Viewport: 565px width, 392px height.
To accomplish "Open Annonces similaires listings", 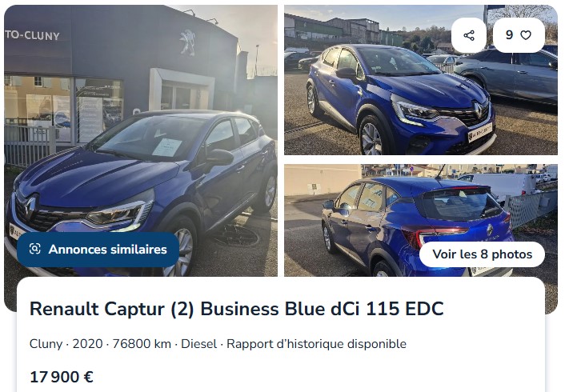I will coord(98,250).
